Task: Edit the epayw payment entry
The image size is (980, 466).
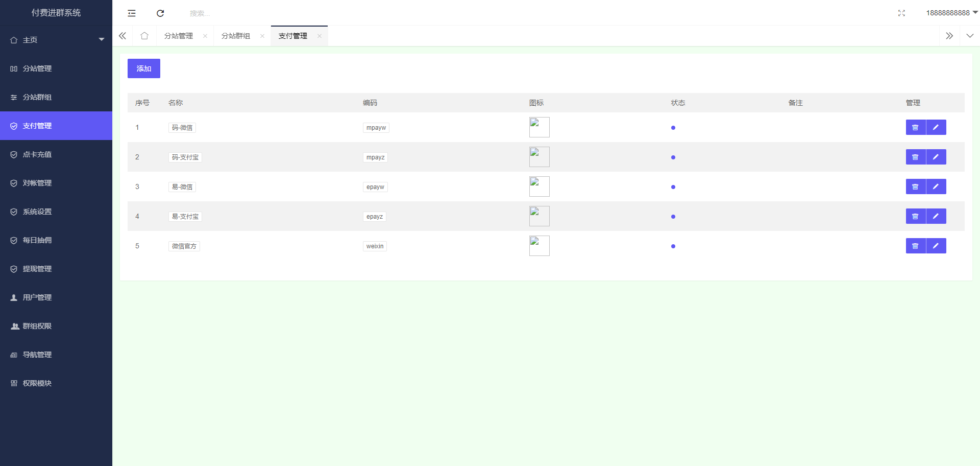Action: 936,187
